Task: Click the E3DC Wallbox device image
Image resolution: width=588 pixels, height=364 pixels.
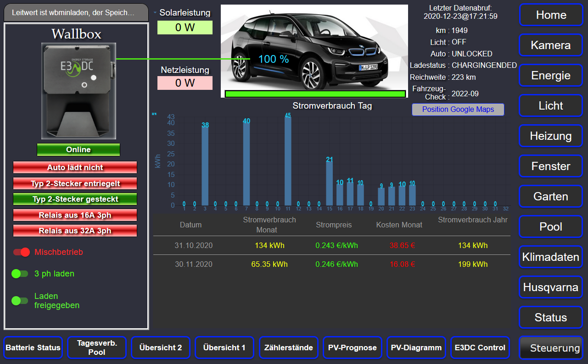Action: click(78, 91)
